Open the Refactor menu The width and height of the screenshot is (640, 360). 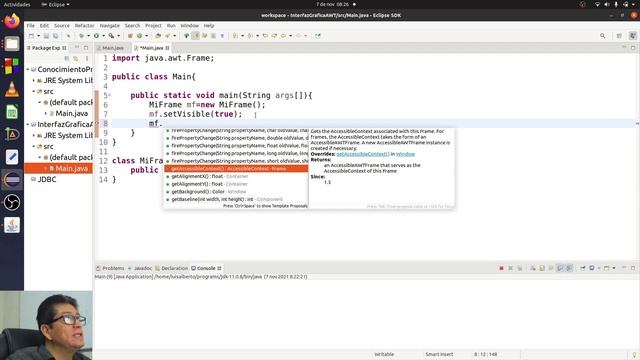tap(84, 26)
